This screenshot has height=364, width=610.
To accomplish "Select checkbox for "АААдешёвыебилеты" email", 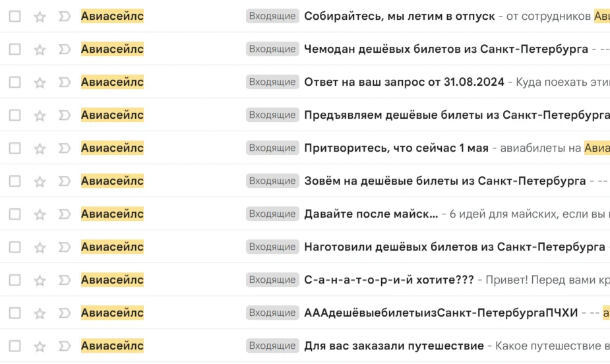I will (x=15, y=313).
